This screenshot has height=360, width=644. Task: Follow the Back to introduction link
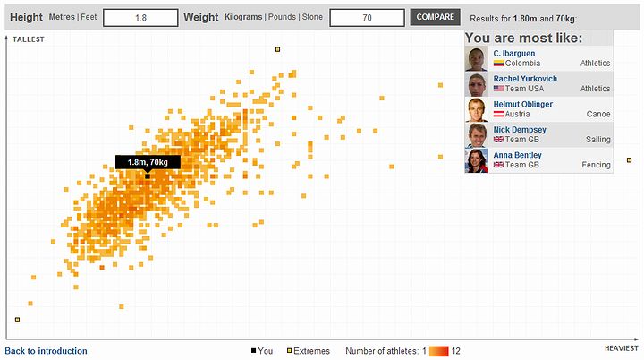coord(47,351)
